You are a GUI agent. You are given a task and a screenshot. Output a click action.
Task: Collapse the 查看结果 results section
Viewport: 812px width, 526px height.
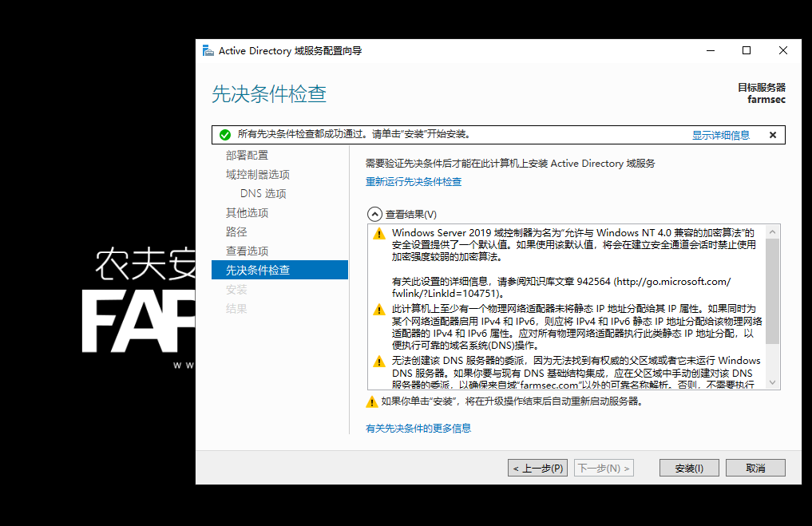tap(374, 213)
